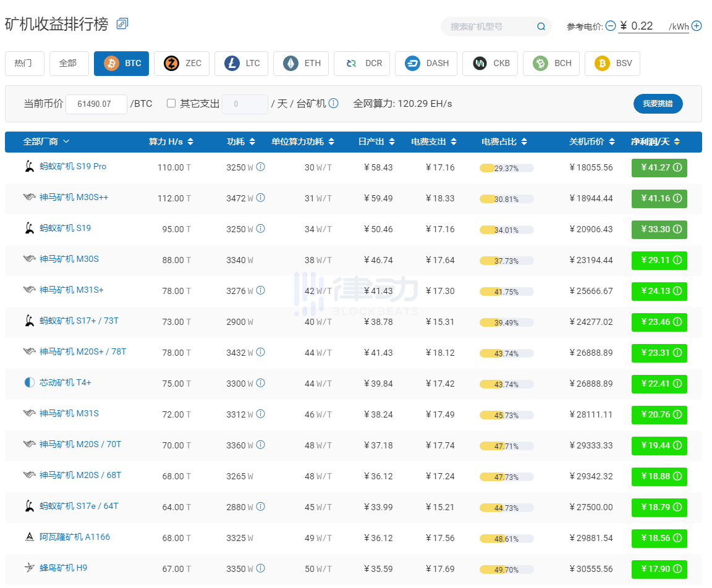This screenshot has width=712, height=588.
Task: Click the share link icon beside the title
Action: [122, 23]
